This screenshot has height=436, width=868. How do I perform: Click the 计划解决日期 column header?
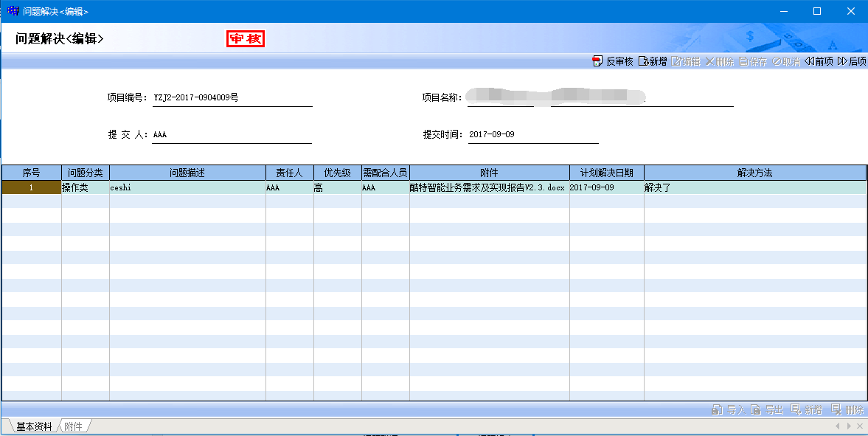click(606, 173)
